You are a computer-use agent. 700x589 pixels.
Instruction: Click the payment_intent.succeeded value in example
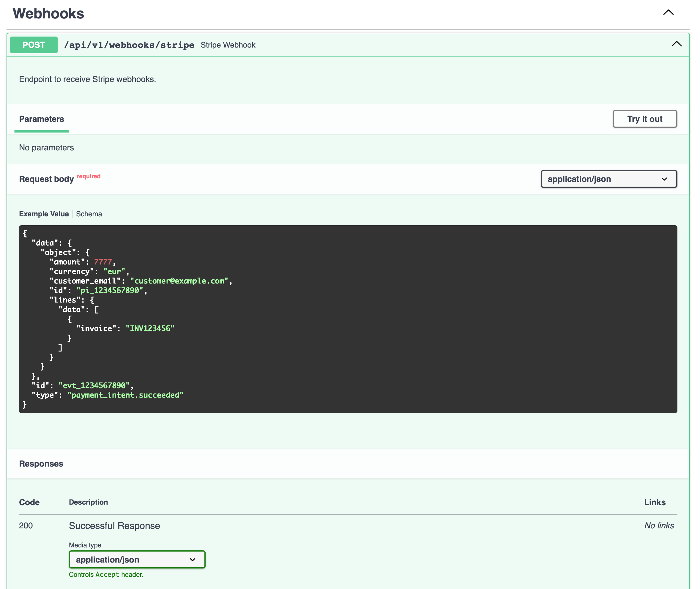pos(125,395)
